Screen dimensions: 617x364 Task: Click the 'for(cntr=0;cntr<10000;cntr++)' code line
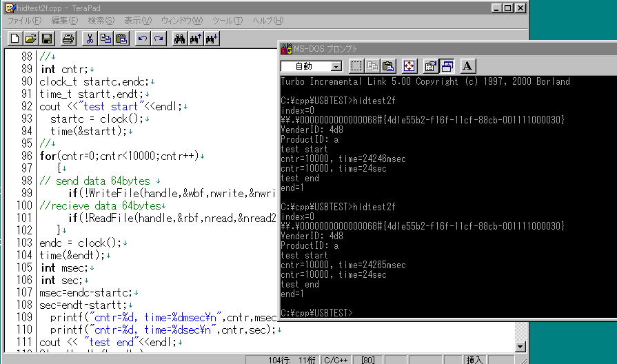click(119, 156)
